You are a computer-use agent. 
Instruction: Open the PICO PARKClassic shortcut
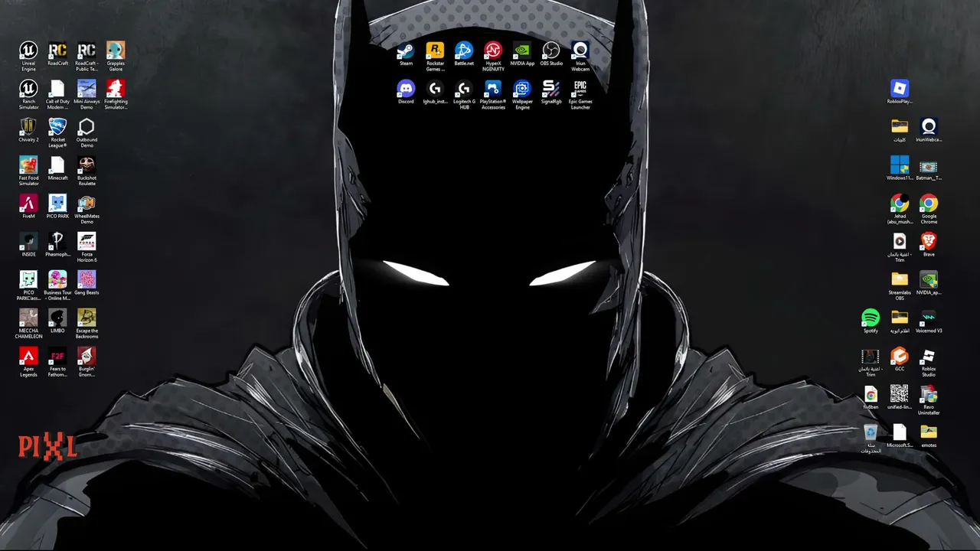[28, 285]
